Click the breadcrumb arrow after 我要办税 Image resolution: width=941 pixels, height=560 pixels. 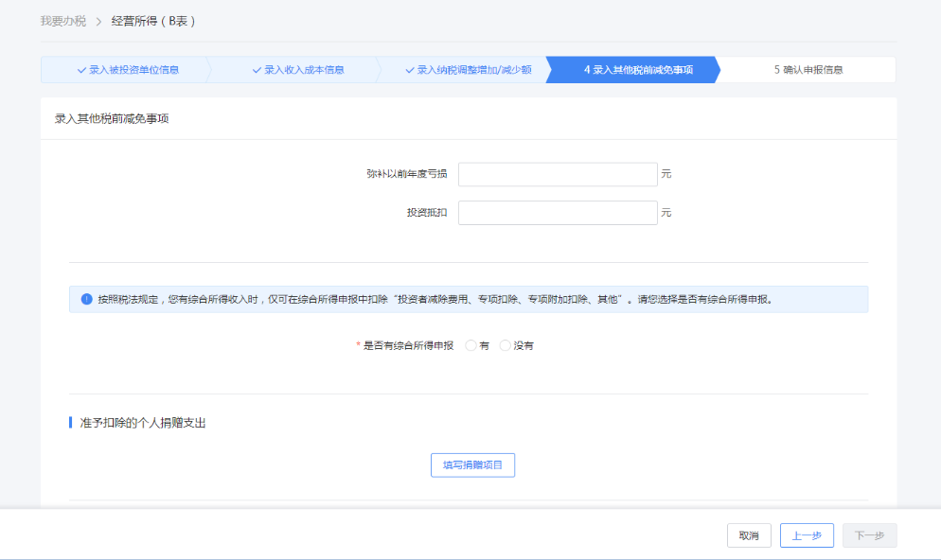pyautogui.click(x=98, y=21)
